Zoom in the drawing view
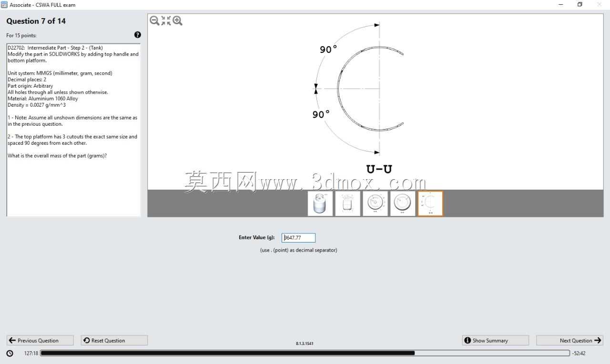This screenshot has height=364, width=610. click(x=178, y=20)
